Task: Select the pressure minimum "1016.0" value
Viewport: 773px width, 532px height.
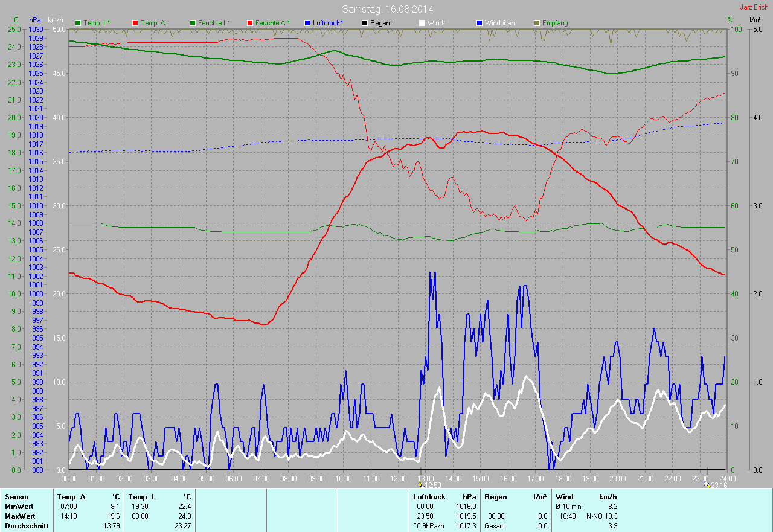Action: [x=465, y=507]
